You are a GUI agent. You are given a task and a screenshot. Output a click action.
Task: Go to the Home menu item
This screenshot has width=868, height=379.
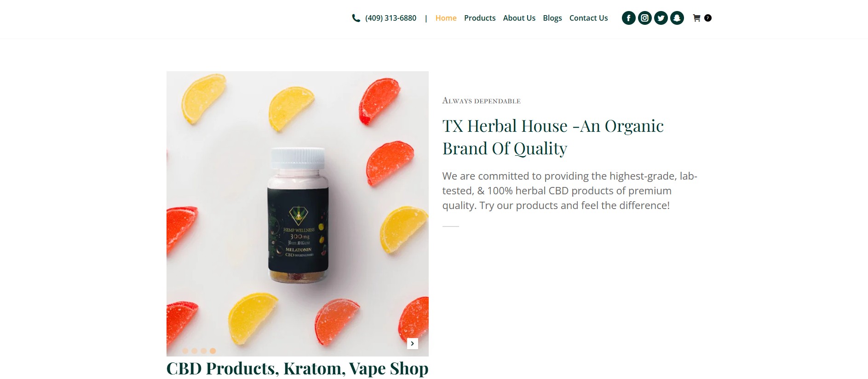click(x=446, y=18)
